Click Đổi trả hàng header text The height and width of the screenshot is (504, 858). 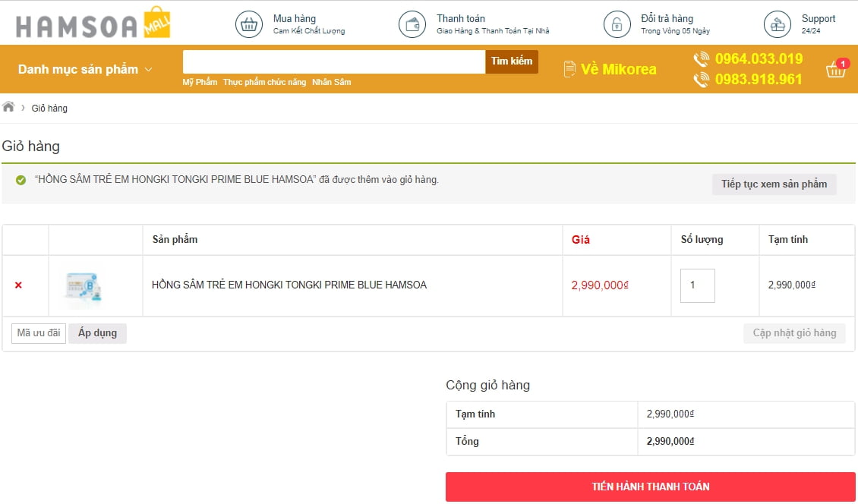click(667, 19)
